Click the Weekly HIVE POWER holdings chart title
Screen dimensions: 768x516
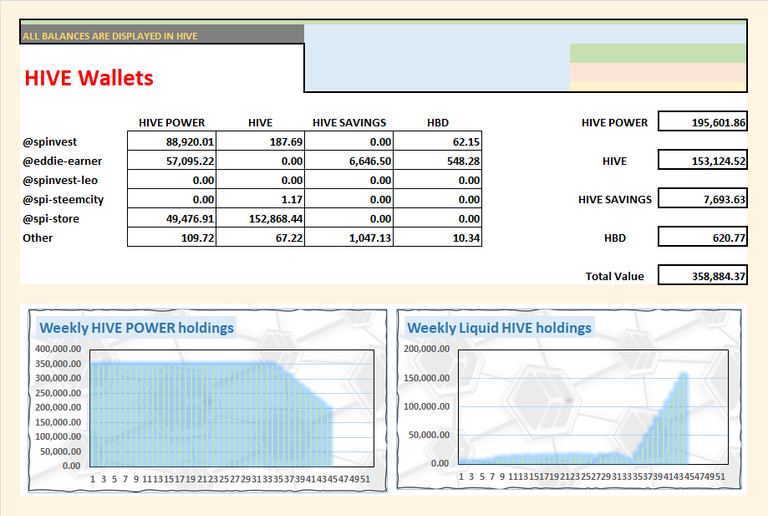137,328
